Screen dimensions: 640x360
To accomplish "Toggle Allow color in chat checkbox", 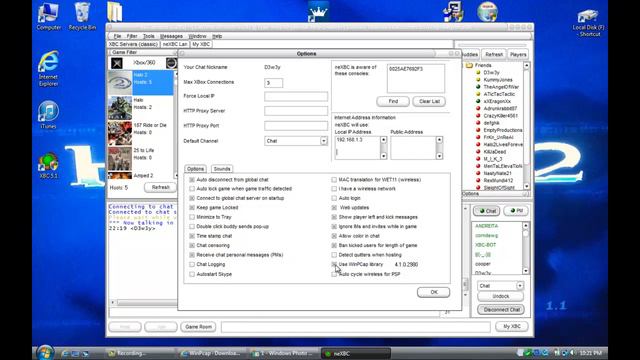I will 334,236.
